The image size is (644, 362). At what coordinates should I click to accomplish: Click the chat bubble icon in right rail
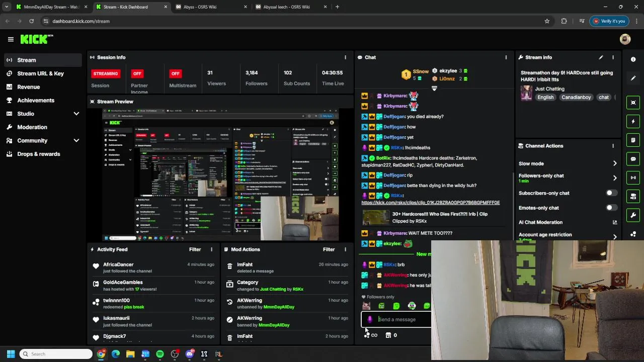(633, 159)
